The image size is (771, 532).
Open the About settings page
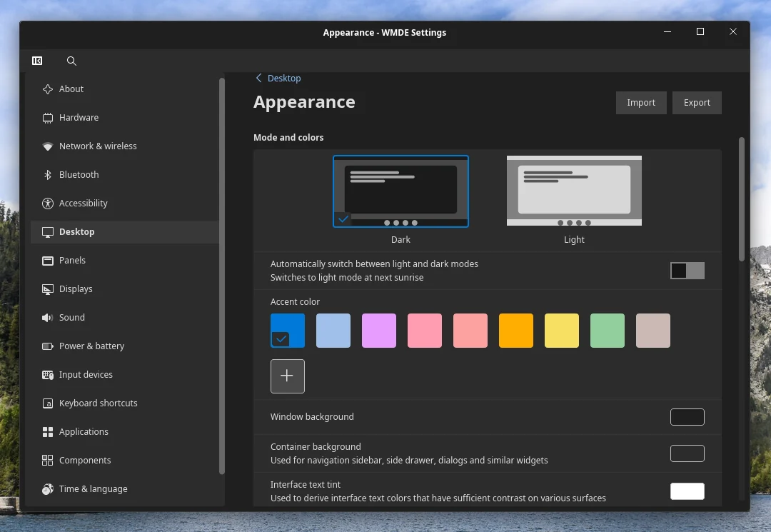pyautogui.click(x=125, y=89)
